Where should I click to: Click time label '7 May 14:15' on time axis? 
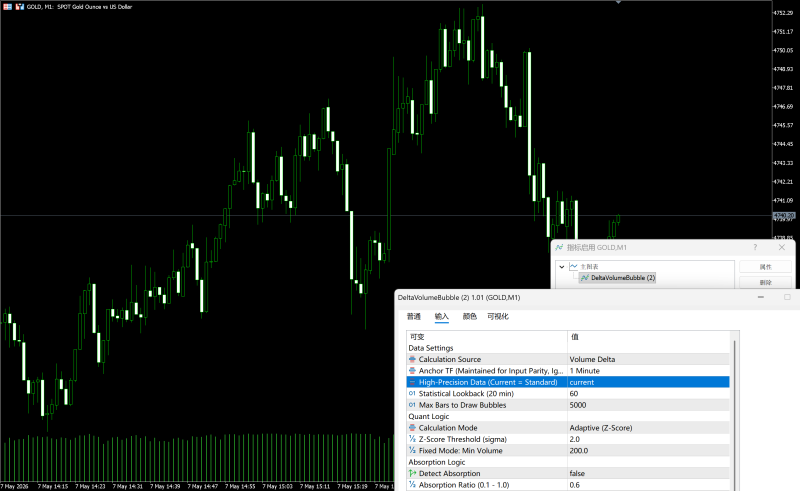coord(53,486)
